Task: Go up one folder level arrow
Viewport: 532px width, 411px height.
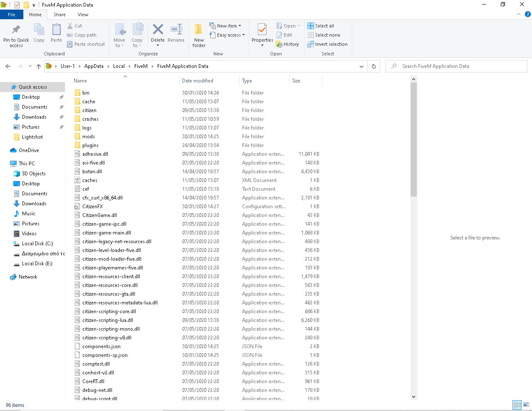Action: tap(39, 66)
